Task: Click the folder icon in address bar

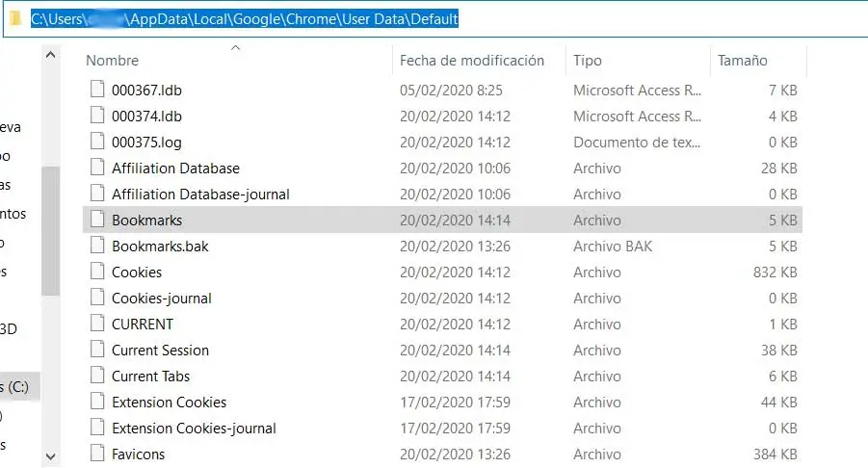Action: point(15,18)
